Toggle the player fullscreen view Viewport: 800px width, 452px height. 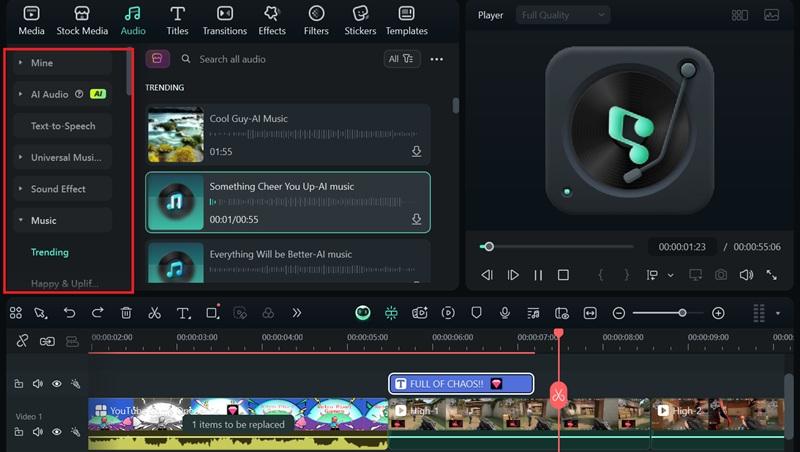tap(771, 275)
